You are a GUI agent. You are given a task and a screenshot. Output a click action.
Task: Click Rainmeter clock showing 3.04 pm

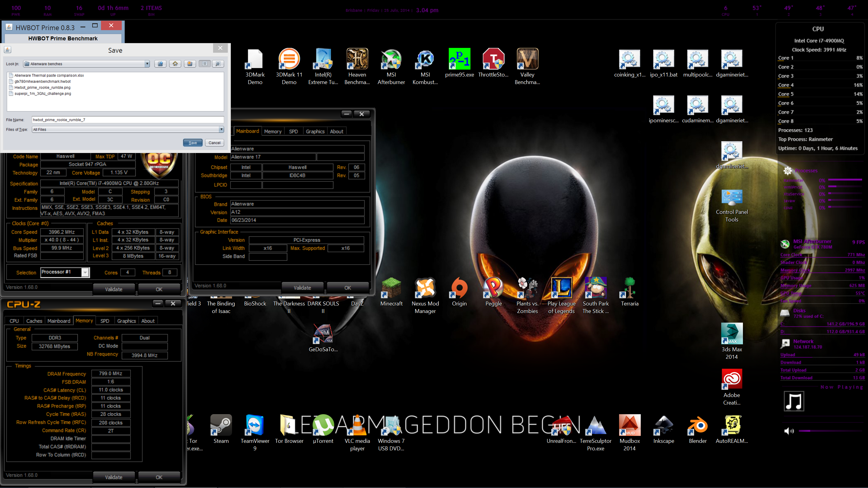coord(427,10)
